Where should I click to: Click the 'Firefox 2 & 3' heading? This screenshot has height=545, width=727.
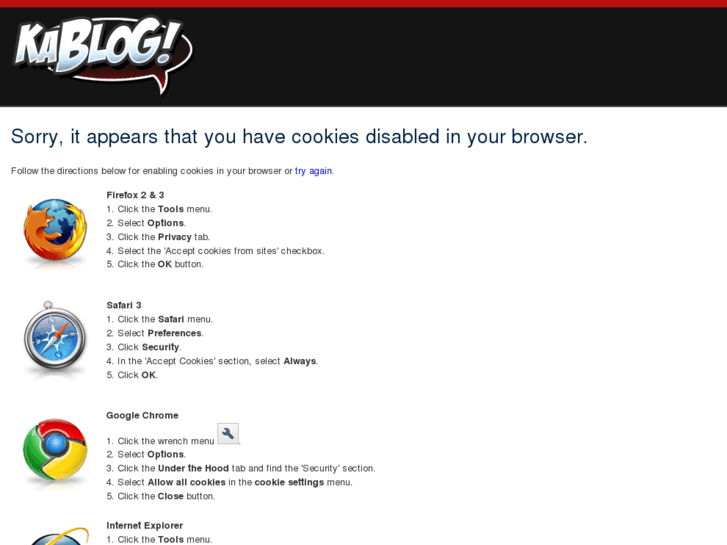[x=135, y=195]
